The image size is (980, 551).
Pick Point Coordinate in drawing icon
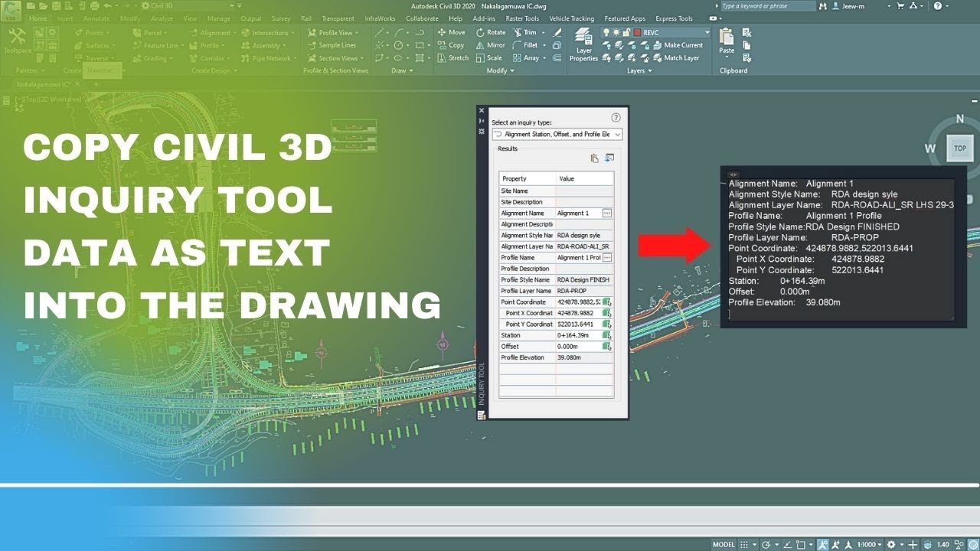(607, 302)
